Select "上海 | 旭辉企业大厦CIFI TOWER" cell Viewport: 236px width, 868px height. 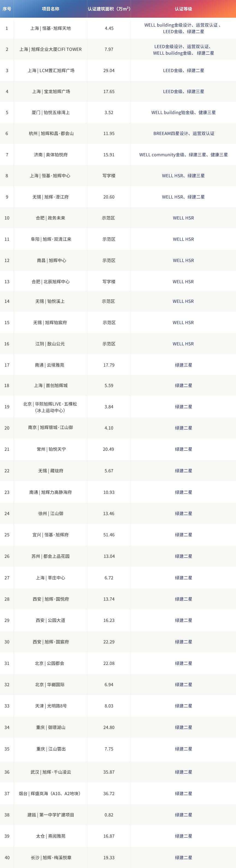tap(50, 49)
